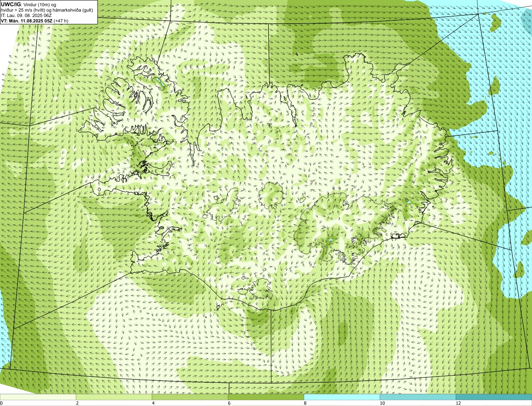
Task: Click the 8–10 m/s light cyan legend swatch
Action: coord(342,397)
